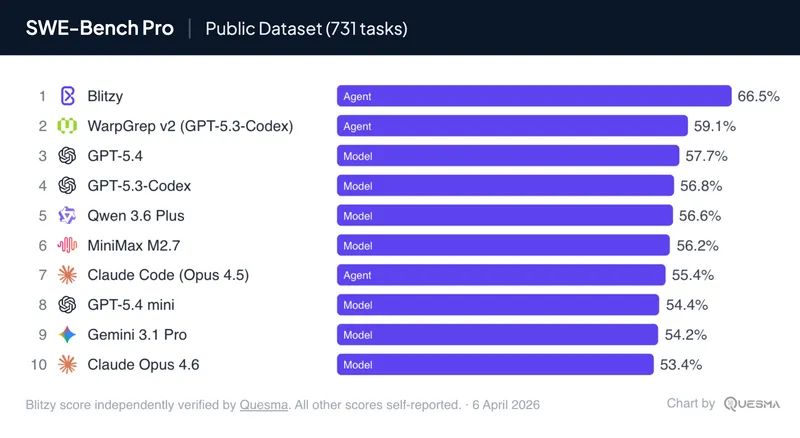Click the Blitzy 66.5% score bar
The width and height of the screenshot is (800, 438).
[x=534, y=96]
